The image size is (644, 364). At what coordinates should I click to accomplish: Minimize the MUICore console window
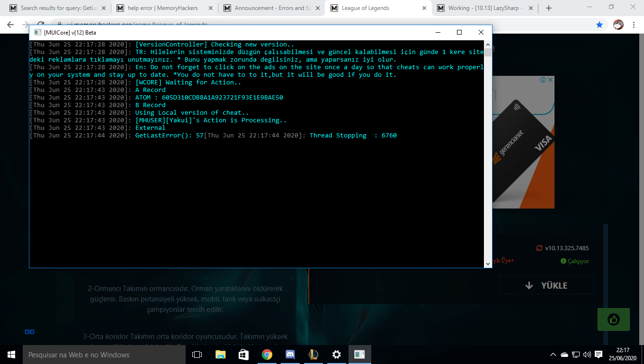pyautogui.click(x=437, y=32)
